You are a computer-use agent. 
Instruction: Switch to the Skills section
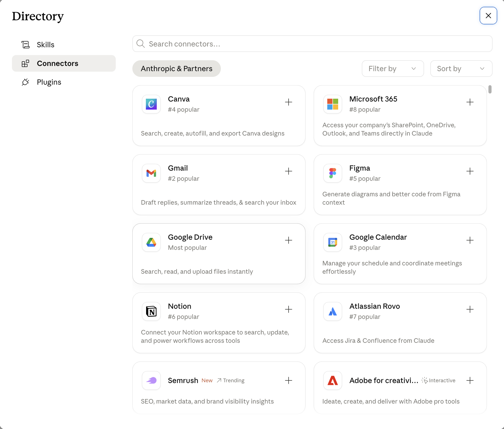coord(64,45)
